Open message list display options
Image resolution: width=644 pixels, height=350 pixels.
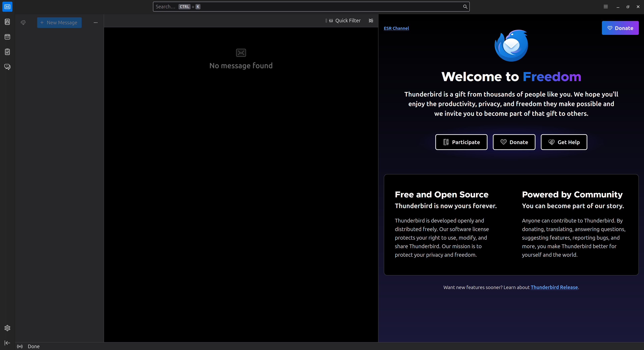[371, 21]
